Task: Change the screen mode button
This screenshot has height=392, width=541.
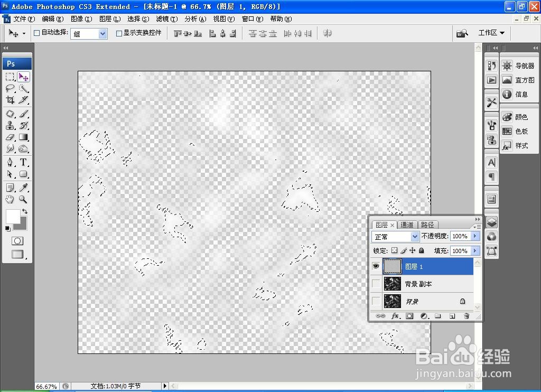Action: 17,254
